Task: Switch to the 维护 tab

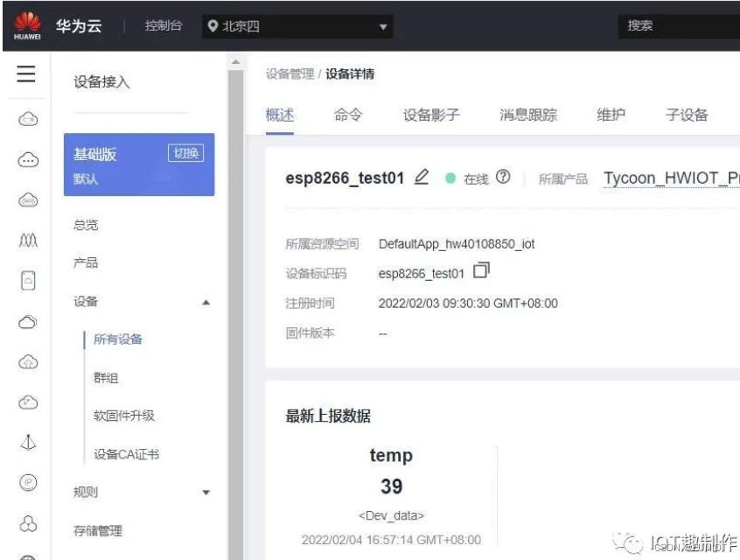Action: coord(611,115)
